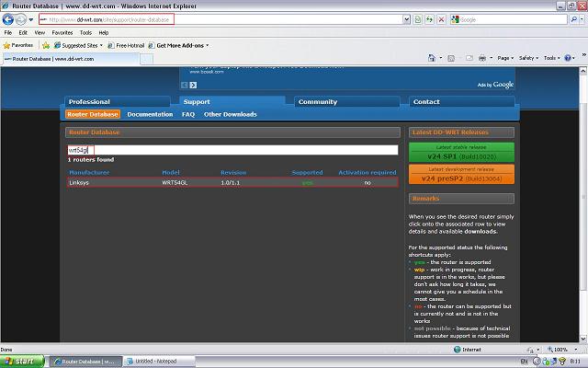Open the Get More Add-ons favorite
Screen dimensions: 588x368
178,45
